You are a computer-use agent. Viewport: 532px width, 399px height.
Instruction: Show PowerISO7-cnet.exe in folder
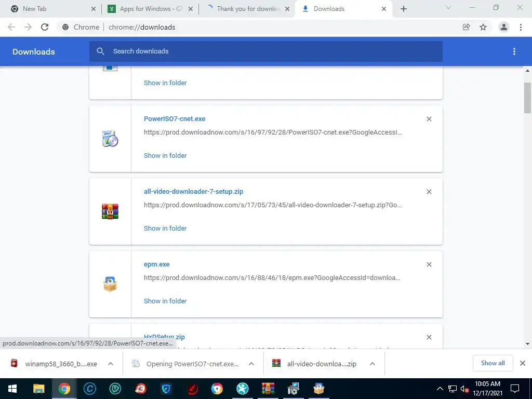point(165,155)
